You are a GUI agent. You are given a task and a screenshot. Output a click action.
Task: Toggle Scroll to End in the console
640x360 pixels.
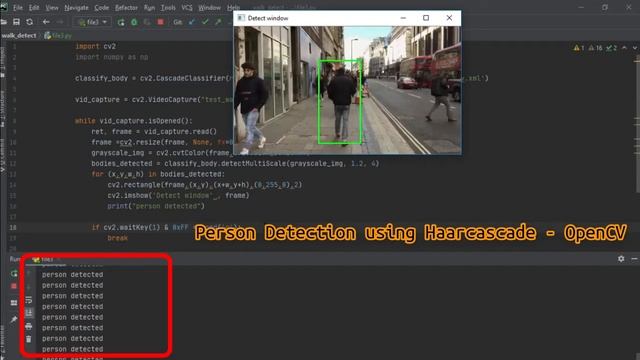click(29, 313)
